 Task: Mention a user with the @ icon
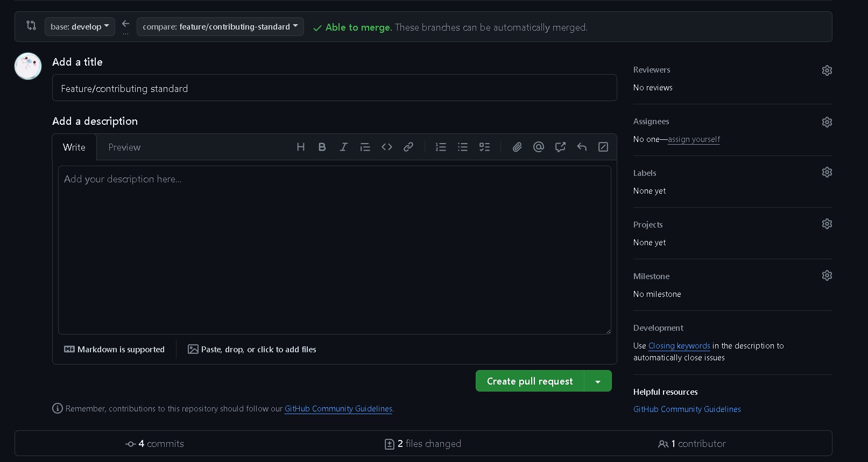[539, 147]
